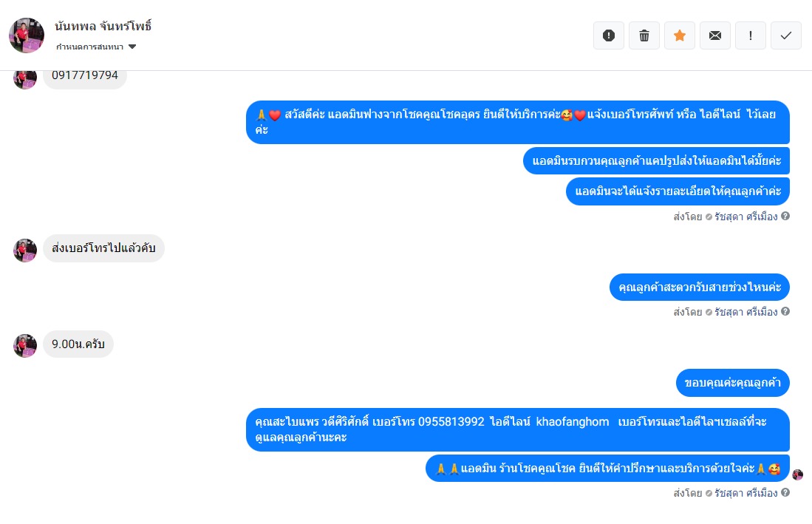Mark conversation as done with checkmark icon
812x524 pixels.
tap(786, 35)
